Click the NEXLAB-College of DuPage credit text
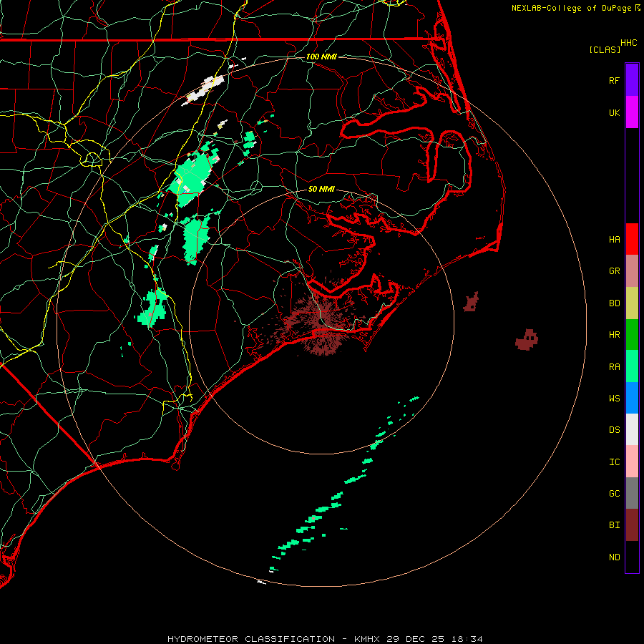 [572, 8]
